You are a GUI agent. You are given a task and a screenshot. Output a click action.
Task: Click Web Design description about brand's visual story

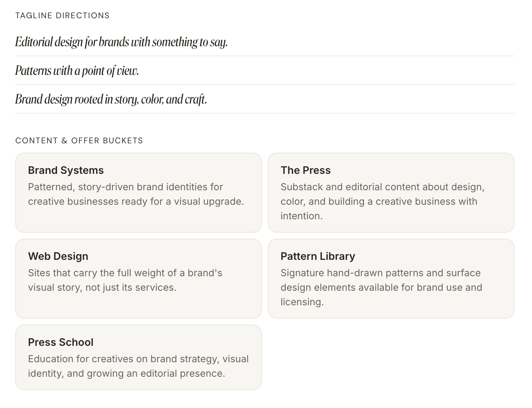pyautogui.click(x=125, y=280)
